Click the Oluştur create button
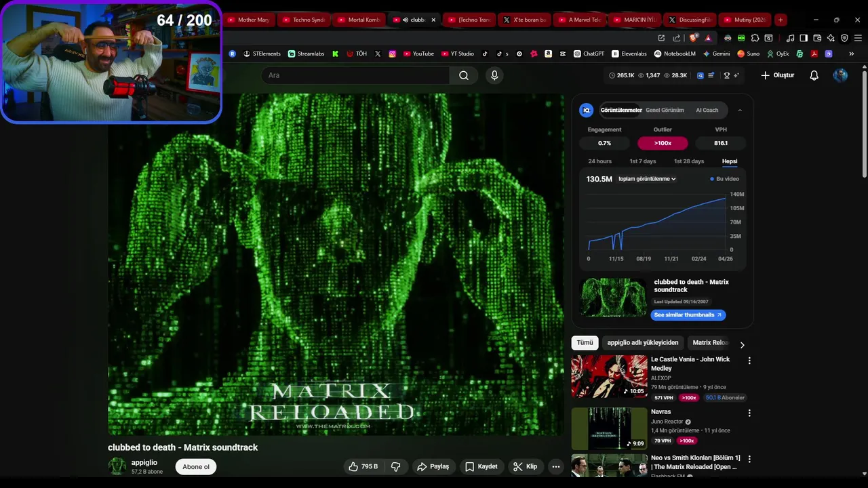 point(777,75)
